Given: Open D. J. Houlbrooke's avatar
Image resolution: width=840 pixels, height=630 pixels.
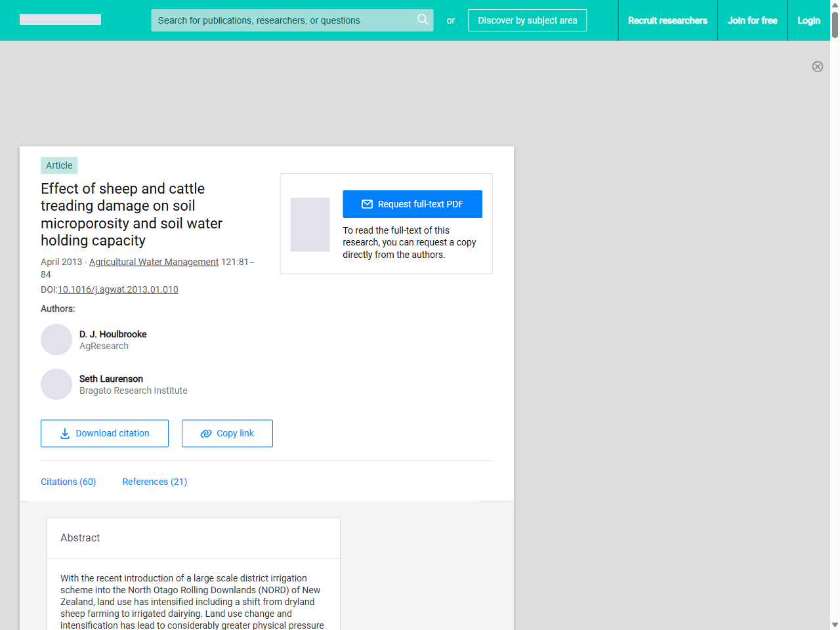Looking at the screenshot, I should click(56, 340).
